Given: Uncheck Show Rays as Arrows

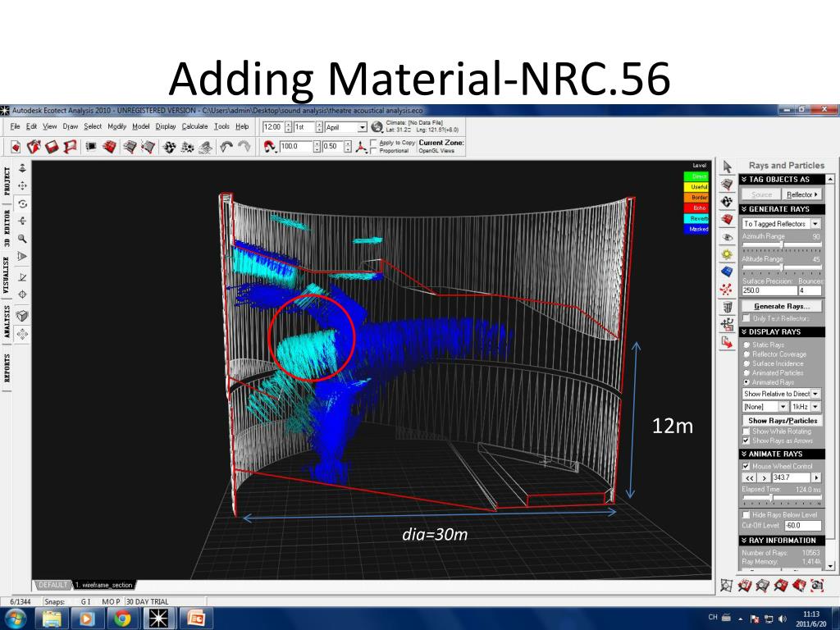Looking at the screenshot, I should (x=746, y=441).
